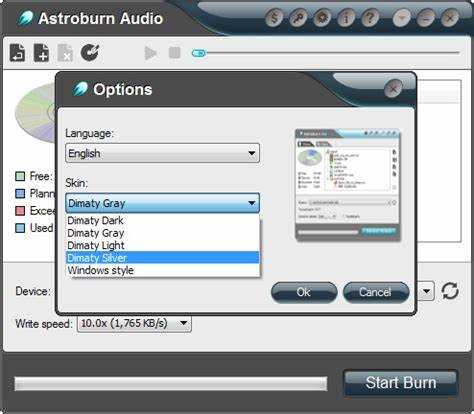Click the key icon in title bar

click(x=298, y=18)
